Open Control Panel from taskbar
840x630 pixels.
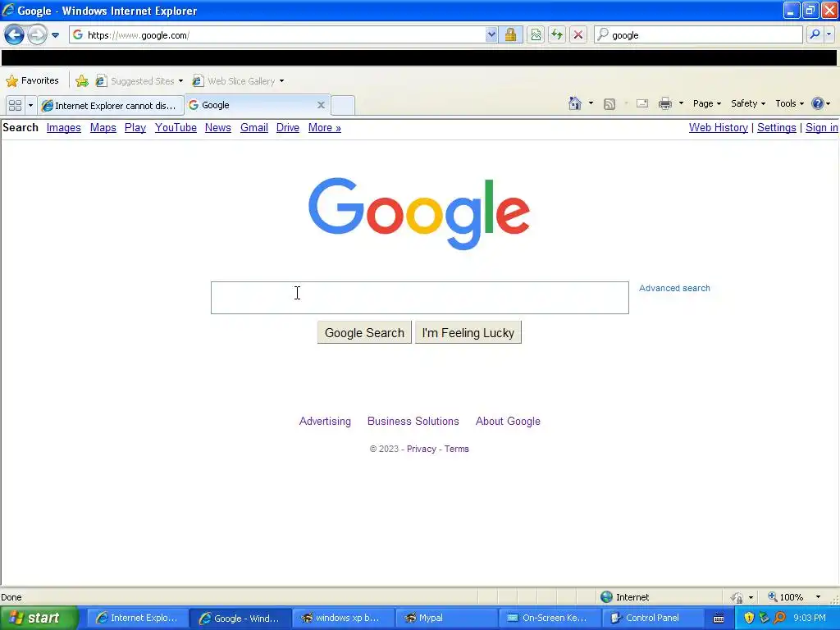tap(652, 618)
